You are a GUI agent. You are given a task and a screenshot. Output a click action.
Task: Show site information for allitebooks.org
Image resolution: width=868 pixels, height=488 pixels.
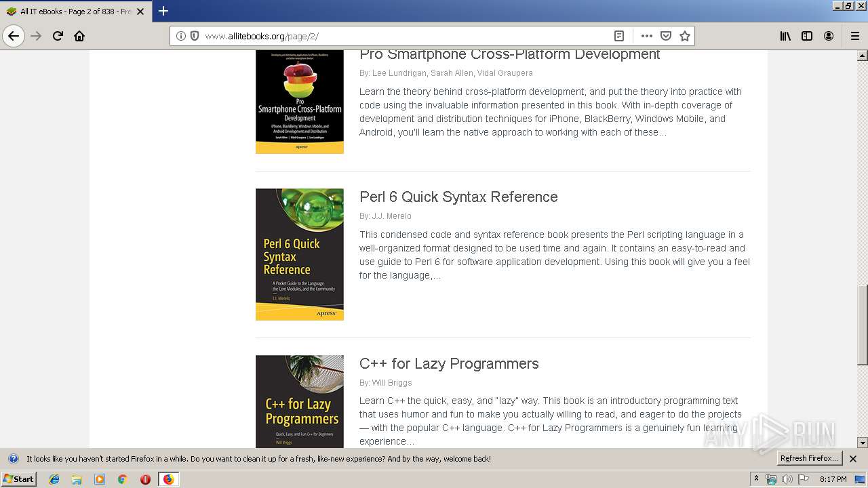click(x=180, y=36)
